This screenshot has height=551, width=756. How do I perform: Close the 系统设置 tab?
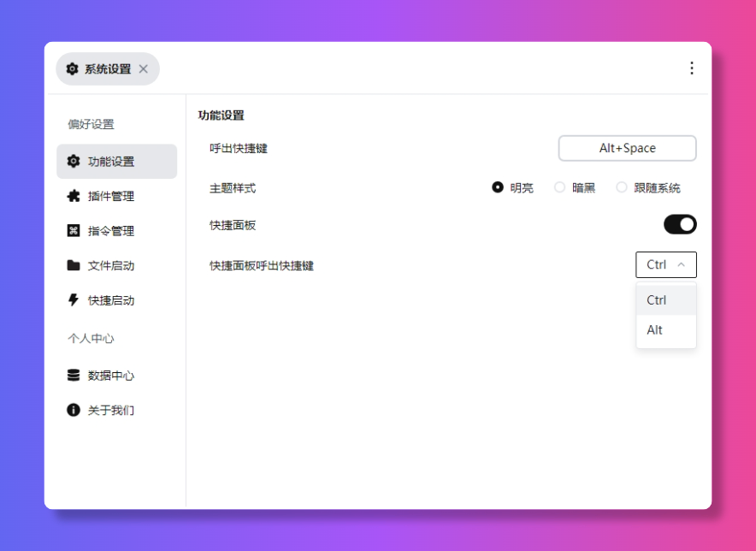[x=144, y=69]
